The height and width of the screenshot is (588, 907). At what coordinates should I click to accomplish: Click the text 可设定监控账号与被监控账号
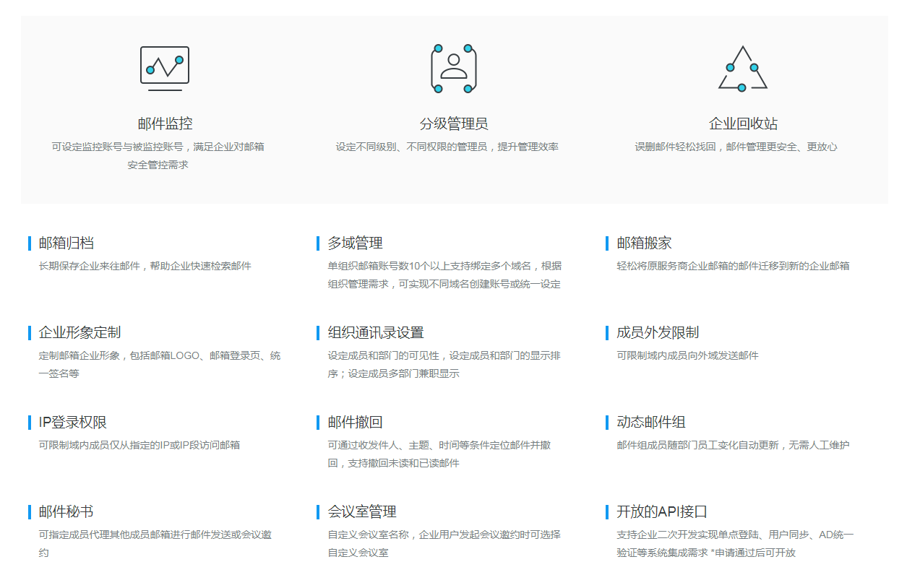117,147
